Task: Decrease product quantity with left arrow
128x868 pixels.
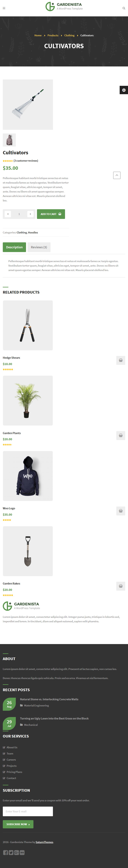Action: (x=8, y=214)
